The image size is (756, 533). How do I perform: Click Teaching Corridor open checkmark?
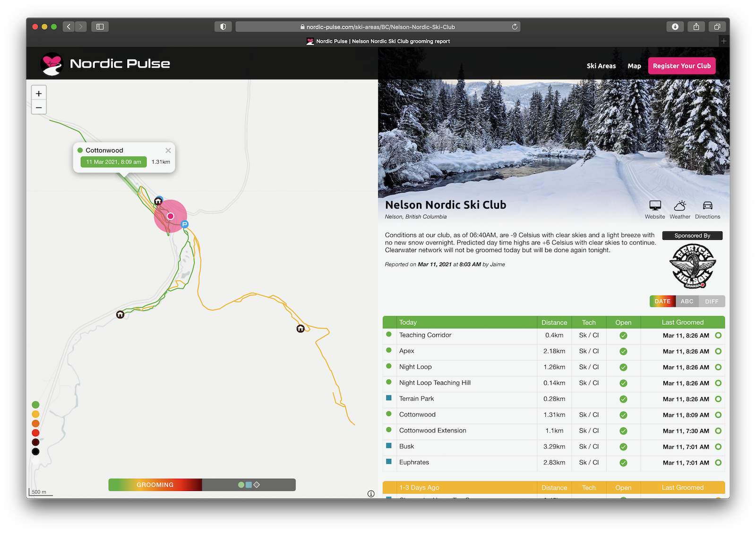(623, 336)
